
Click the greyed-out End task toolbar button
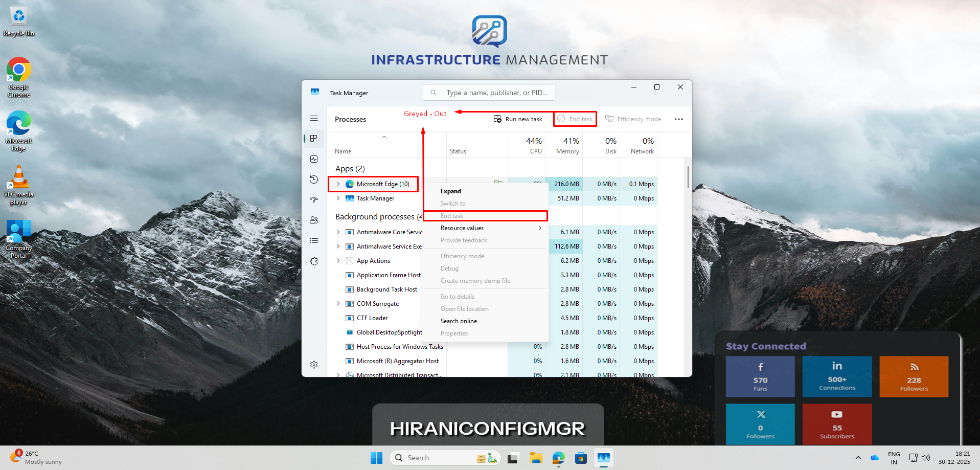click(575, 119)
